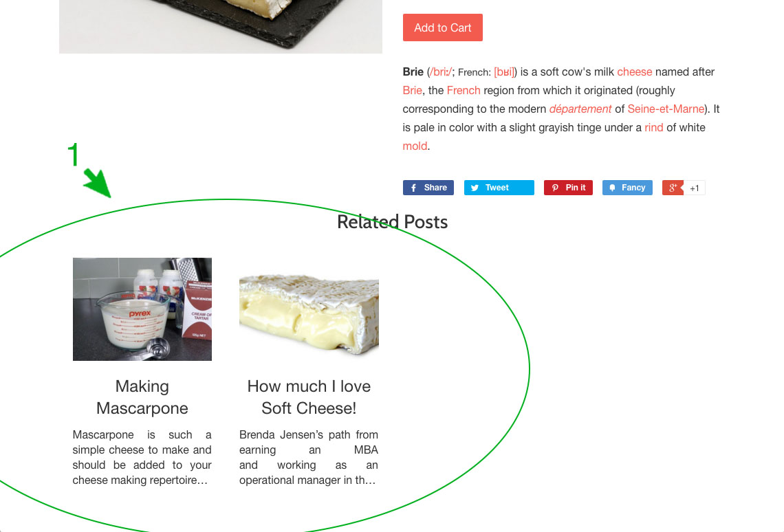The height and width of the screenshot is (532, 784).
Task: Follow the French link
Action: click(464, 91)
